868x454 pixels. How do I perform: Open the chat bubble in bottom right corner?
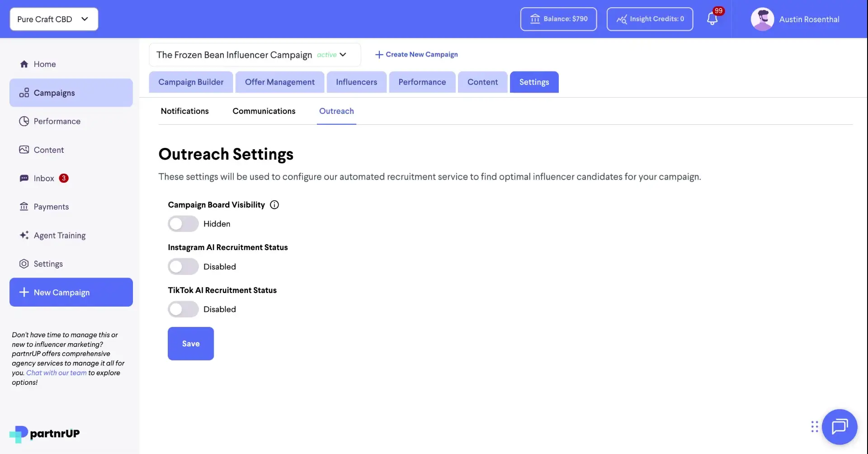click(840, 426)
